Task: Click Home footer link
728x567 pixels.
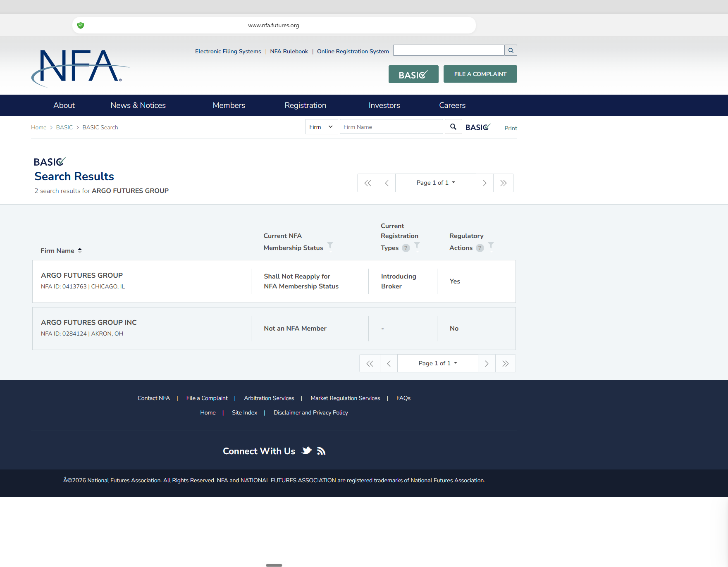Action: (208, 412)
